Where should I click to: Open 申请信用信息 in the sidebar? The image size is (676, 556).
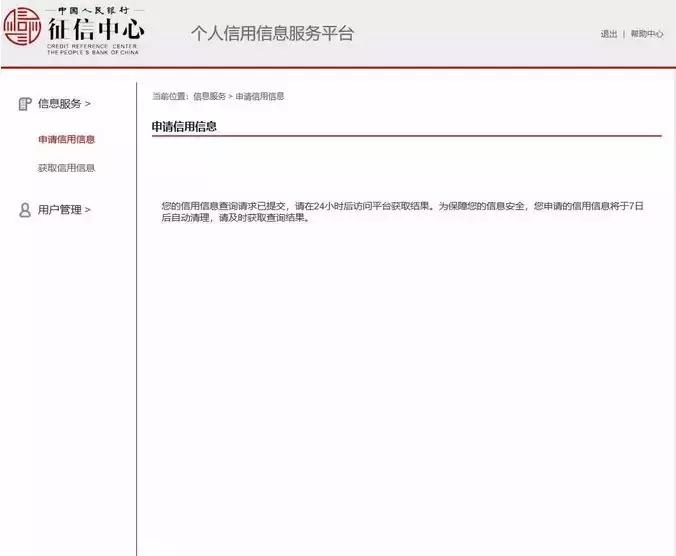pyautogui.click(x=66, y=139)
